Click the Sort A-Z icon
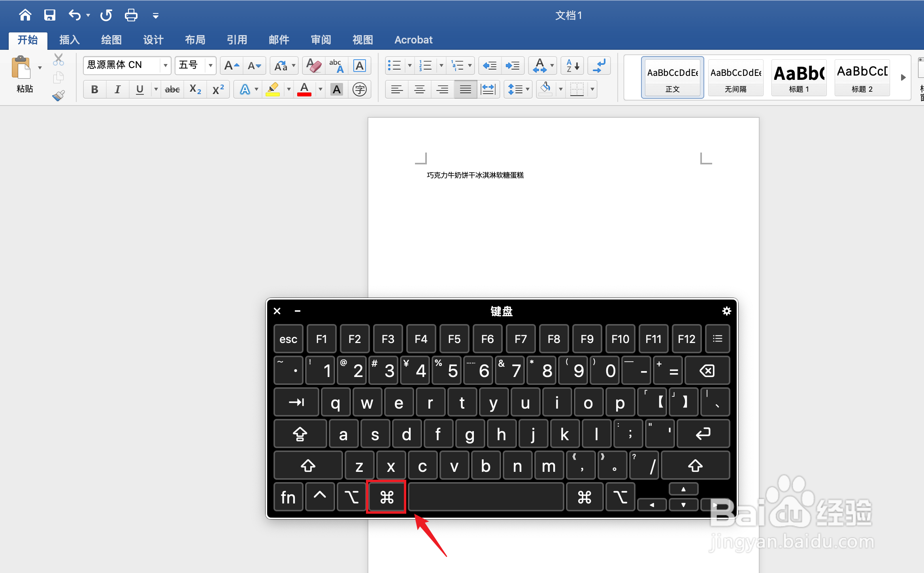The image size is (924, 573). pyautogui.click(x=572, y=66)
